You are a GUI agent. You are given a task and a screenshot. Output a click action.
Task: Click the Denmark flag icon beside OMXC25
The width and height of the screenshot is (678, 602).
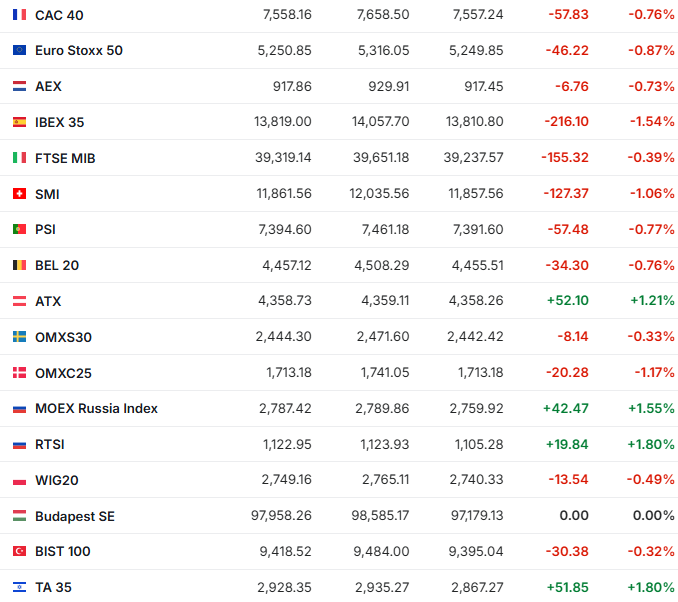[19, 373]
